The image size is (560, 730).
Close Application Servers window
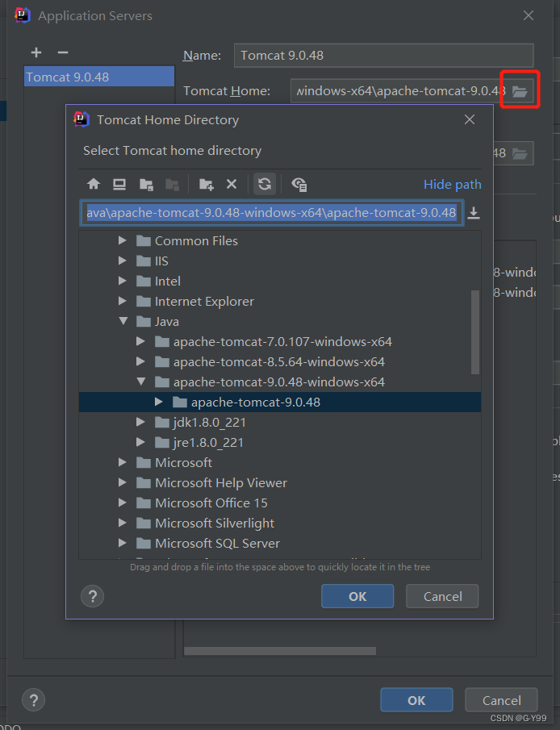[529, 15]
